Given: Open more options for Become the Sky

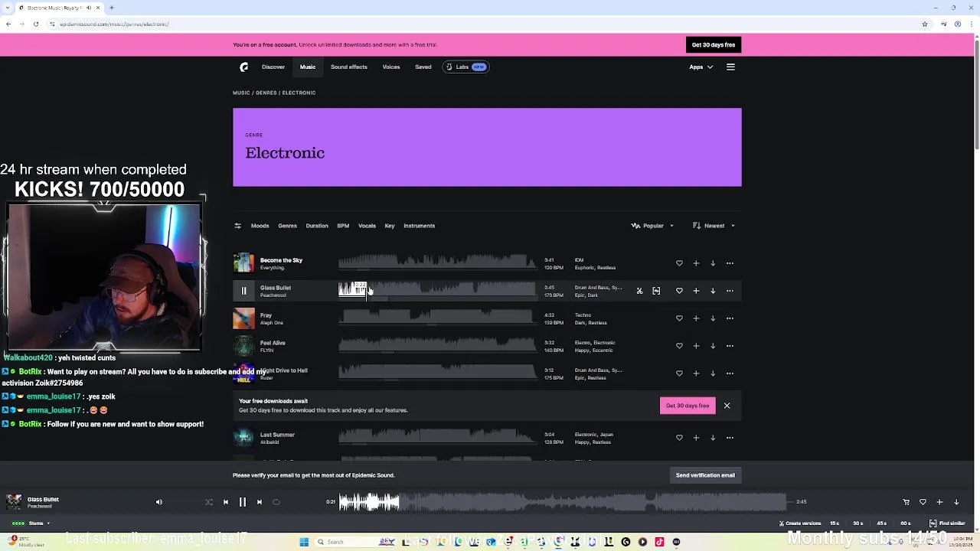Looking at the screenshot, I should click(x=730, y=263).
